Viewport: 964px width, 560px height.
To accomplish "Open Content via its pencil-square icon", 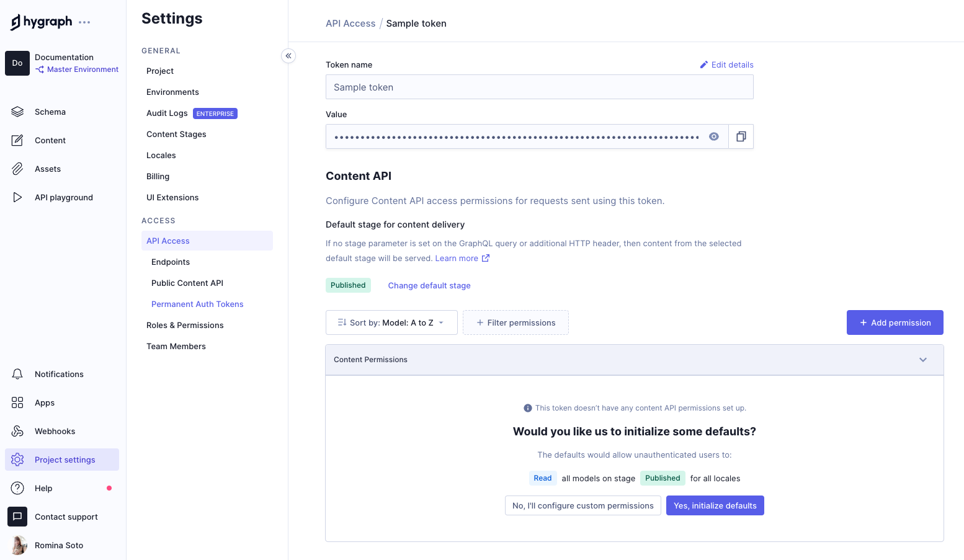I will 17,140.
